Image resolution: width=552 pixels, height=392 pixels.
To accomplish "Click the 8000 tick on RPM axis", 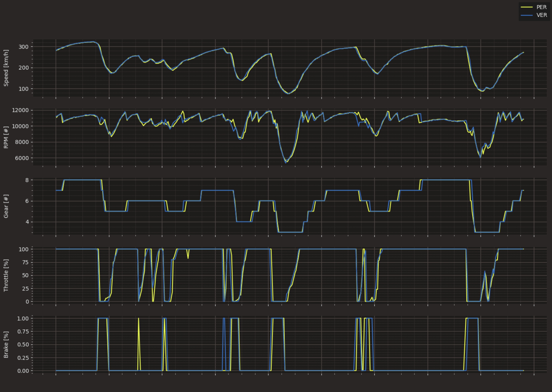I will (x=22, y=142).
